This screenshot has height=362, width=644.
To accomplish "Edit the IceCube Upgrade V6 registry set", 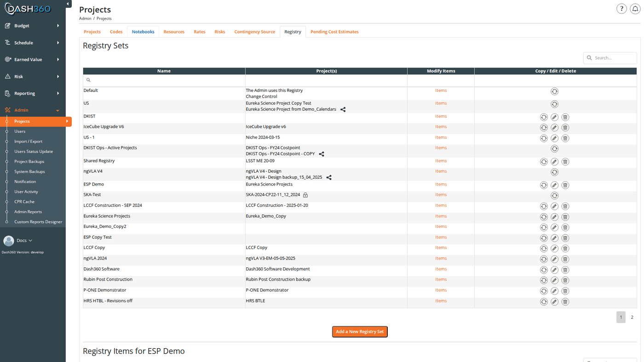I will coord(554,128).
